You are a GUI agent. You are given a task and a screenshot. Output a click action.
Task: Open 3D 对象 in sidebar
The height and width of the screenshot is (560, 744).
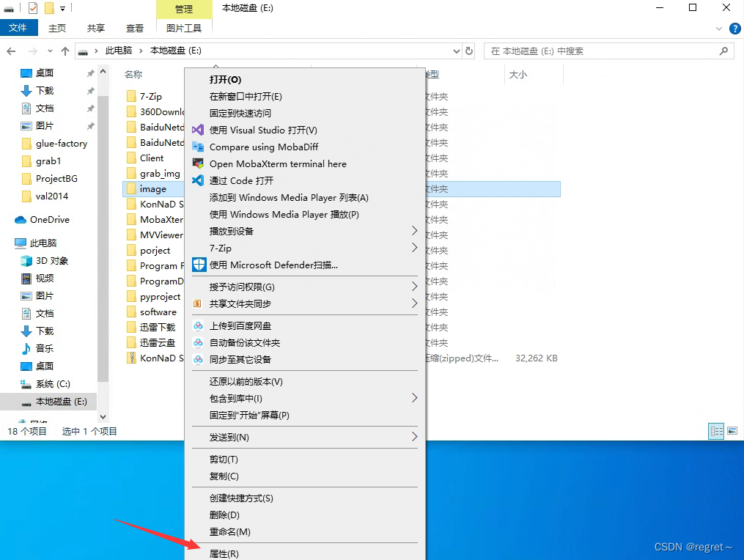click(45, 260)
